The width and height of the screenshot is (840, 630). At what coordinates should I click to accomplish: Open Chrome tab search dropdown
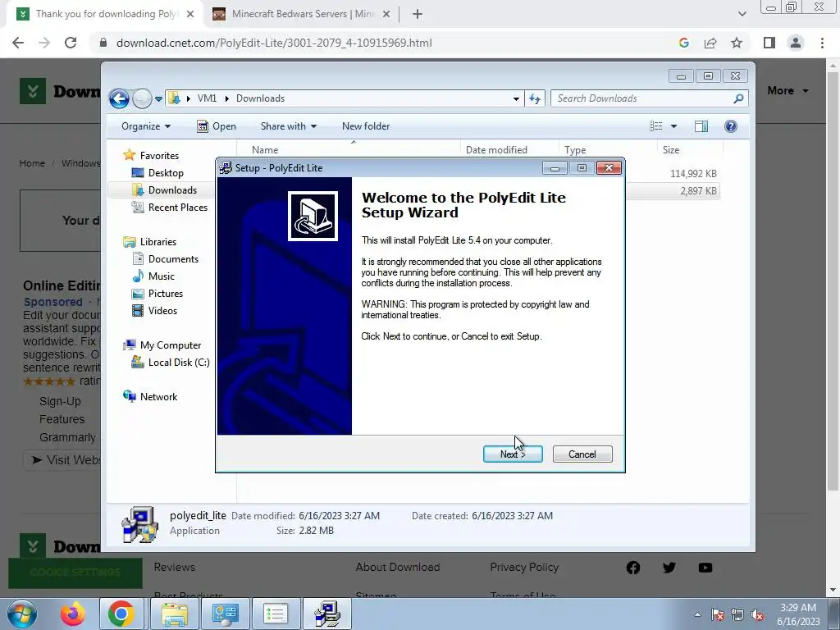click(742, 14)
